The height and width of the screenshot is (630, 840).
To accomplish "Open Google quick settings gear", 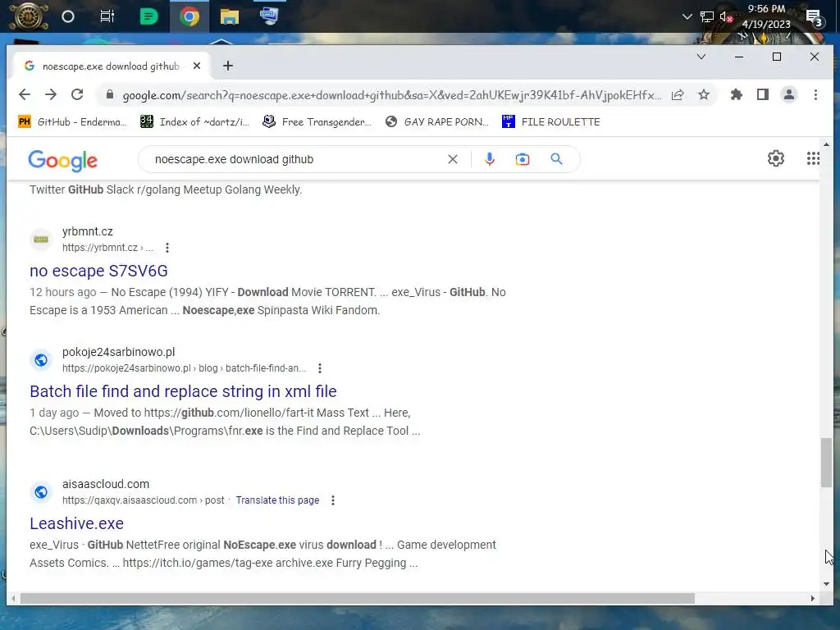I will click(x=776, y=158).
